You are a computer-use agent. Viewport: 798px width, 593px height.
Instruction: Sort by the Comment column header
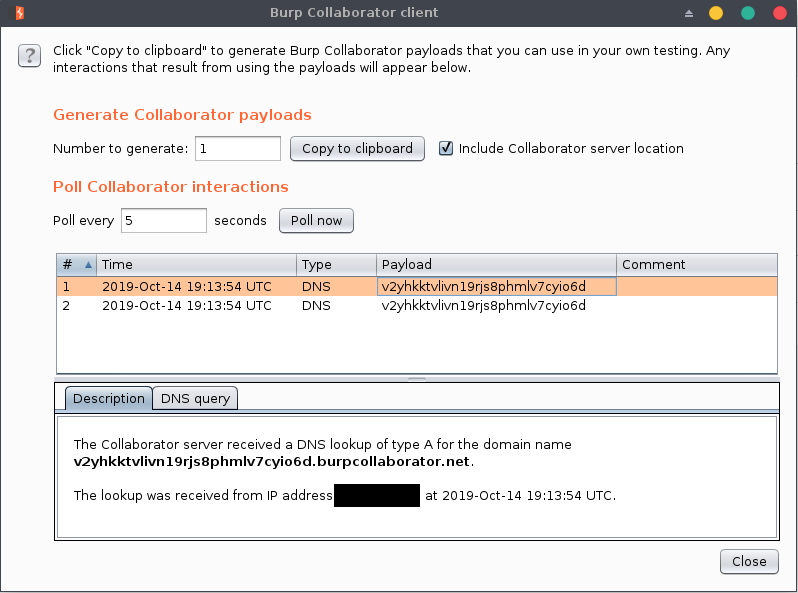tap(697, 265)
